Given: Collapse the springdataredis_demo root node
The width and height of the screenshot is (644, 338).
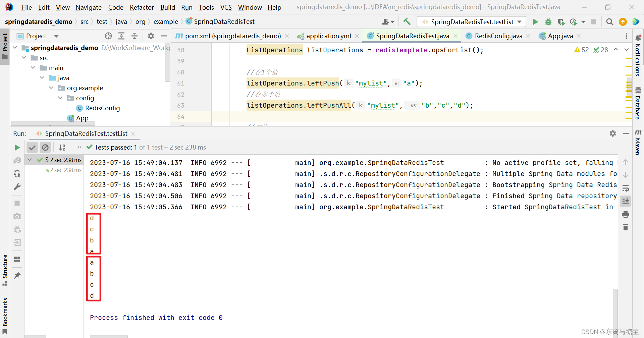Looking at the screenshot, I should click(x=15, y=48).
